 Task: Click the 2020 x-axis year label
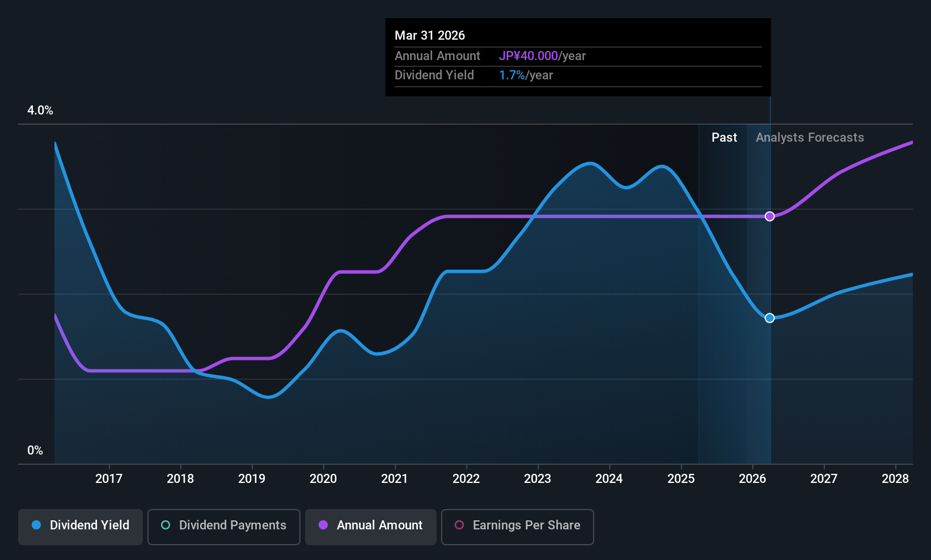[x=323, y=479]
